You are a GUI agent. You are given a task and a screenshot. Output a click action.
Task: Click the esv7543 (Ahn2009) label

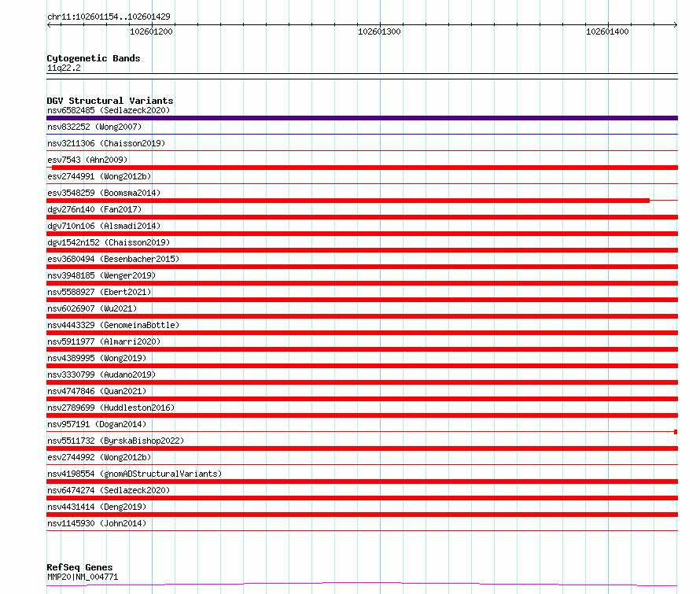coord(87,160)
